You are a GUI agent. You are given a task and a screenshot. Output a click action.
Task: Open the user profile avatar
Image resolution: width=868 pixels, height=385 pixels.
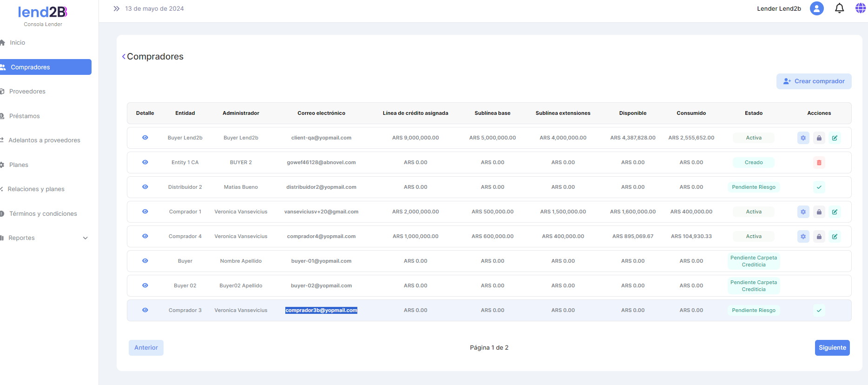pyautogui.click(x=816, y=8)
